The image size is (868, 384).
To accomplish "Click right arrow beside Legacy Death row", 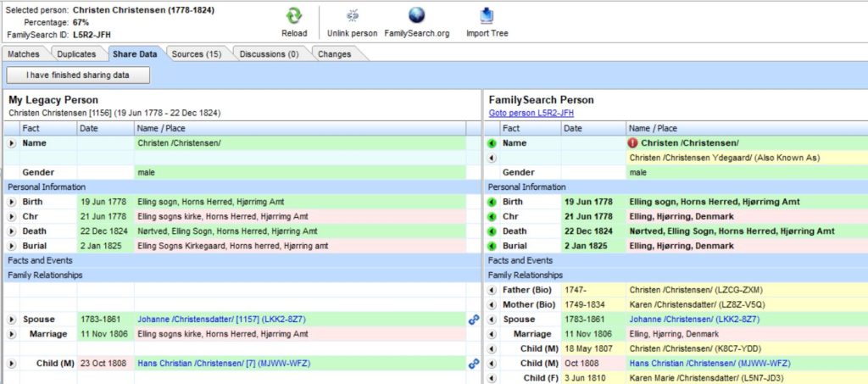I will (12, 231).
